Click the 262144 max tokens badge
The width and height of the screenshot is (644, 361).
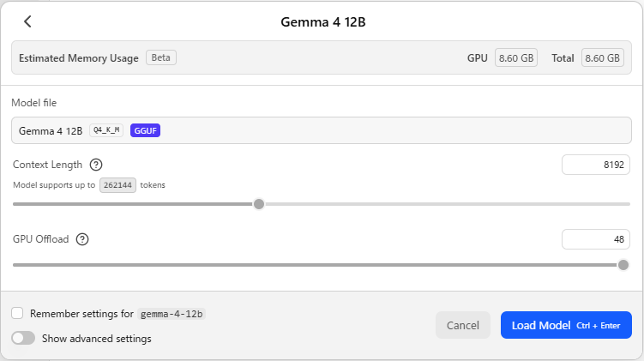tap(117, 185)
